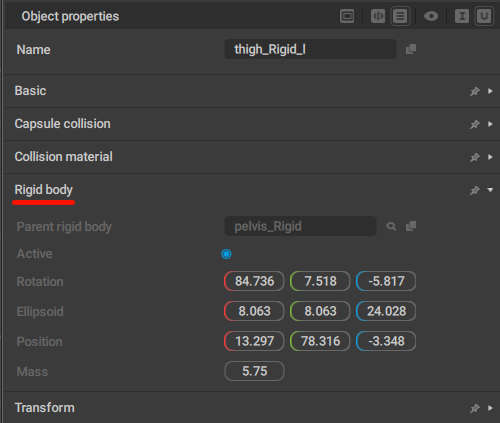500x423 pixels.
Task: Select the list view icon in header
Action: tap(400, 16)
